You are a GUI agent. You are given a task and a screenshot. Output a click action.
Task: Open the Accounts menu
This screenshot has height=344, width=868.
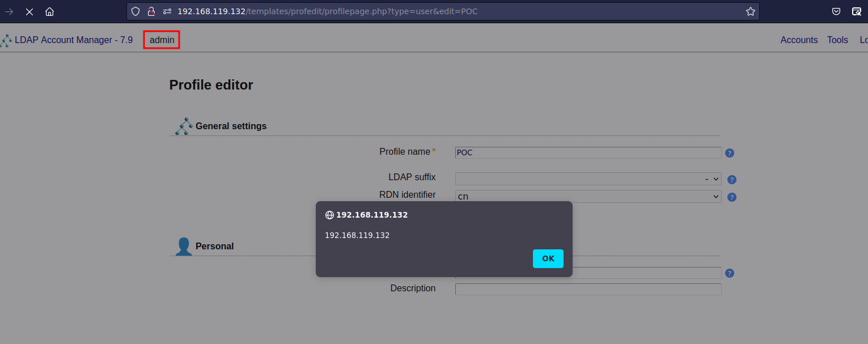click(x=799, y=40)
